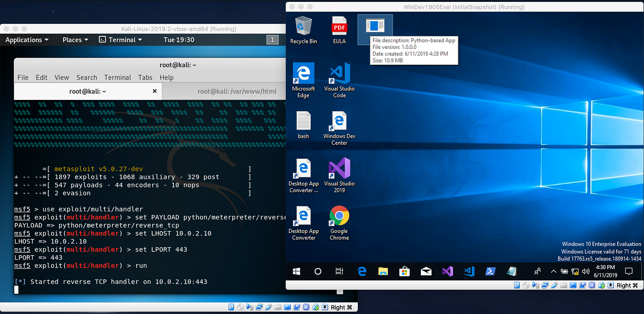Viewport: 644px width, 314px height.
Task: Open PowerShell from the taskbar
Action: pyautogui.click(x=490, y=272)
